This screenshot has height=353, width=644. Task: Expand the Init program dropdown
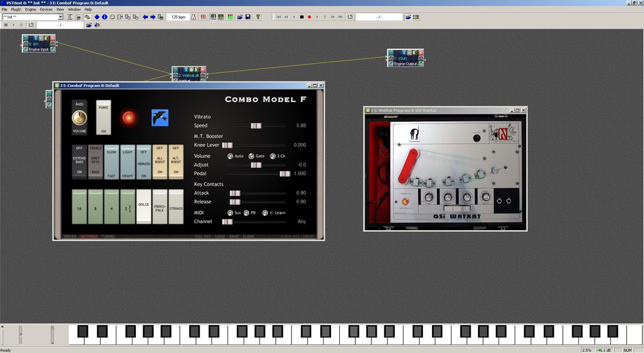click(61, 17)
